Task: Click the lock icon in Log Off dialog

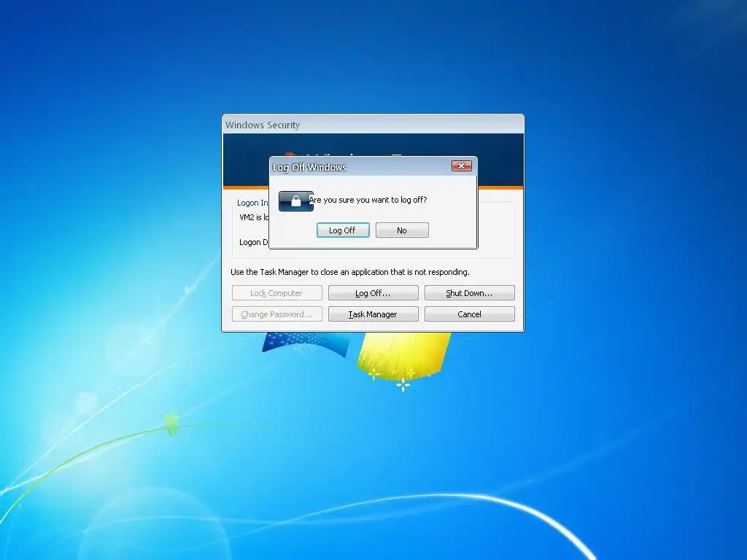Action: (x=295, y=201)
